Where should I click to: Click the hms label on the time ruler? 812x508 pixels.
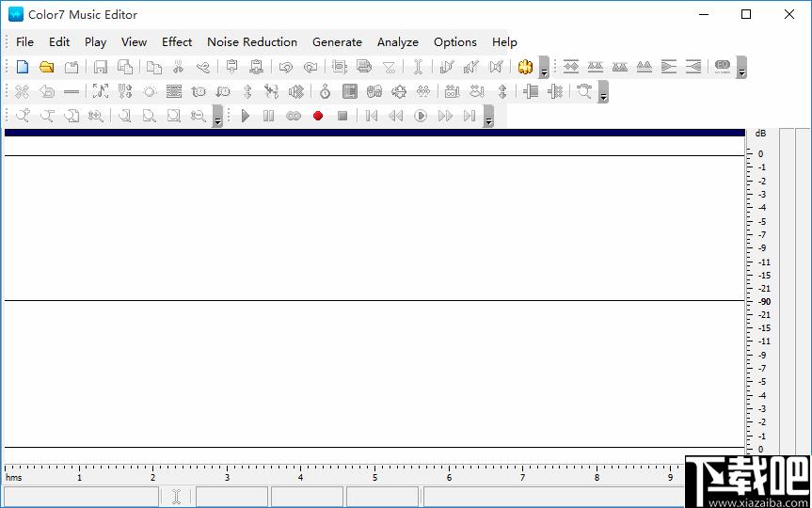(14, 478)
